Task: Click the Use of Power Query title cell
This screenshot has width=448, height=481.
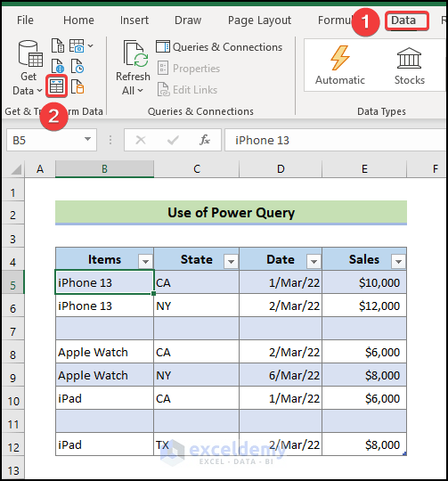Action: (x=231, y=213)
